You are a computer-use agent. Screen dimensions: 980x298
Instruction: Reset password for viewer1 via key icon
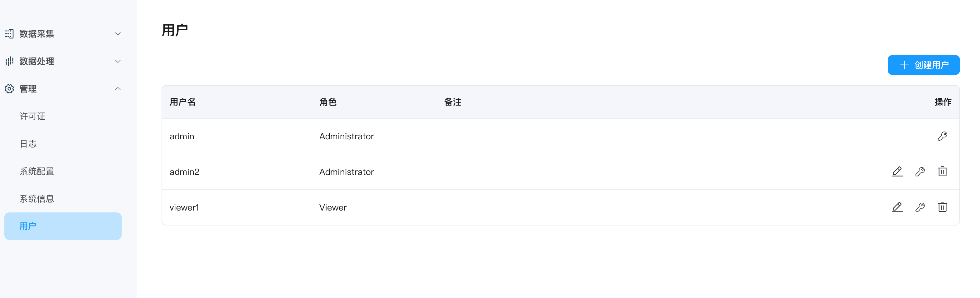(920, 207)
